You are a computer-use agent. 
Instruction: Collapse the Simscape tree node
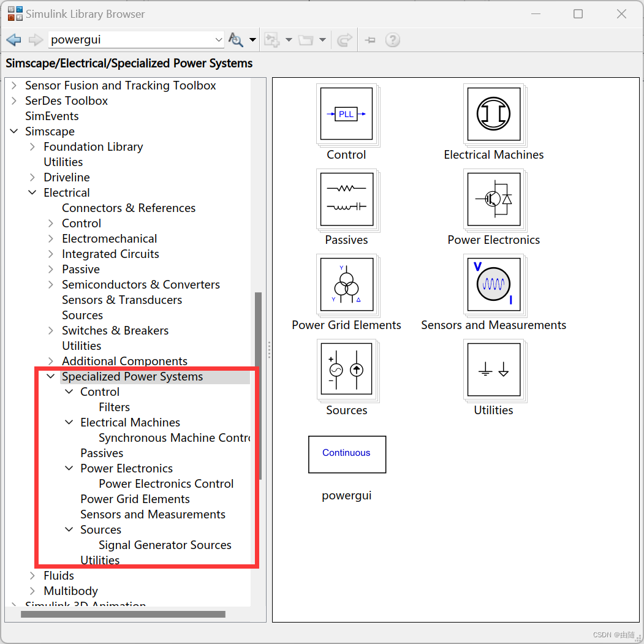click(14, 131)
